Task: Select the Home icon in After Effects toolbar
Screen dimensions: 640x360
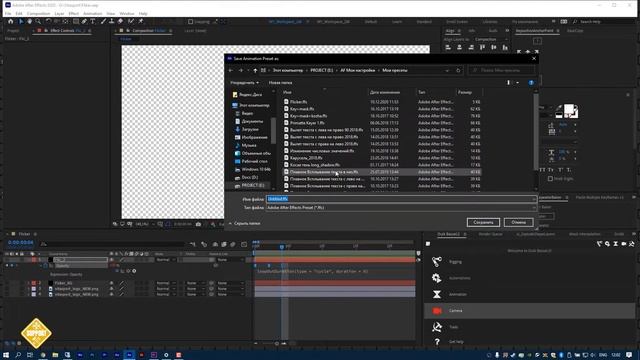Action: point(11,21)
